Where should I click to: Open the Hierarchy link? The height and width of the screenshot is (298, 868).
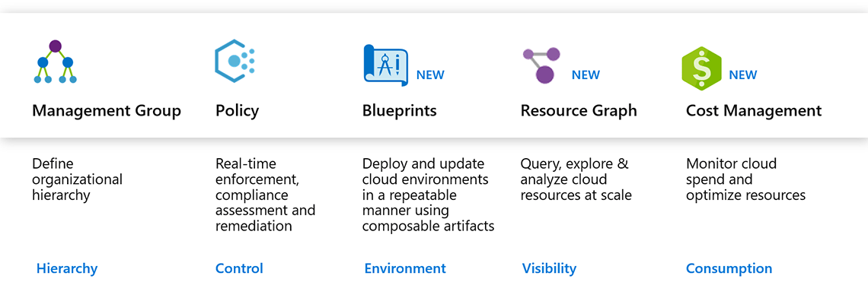(67, 268)
